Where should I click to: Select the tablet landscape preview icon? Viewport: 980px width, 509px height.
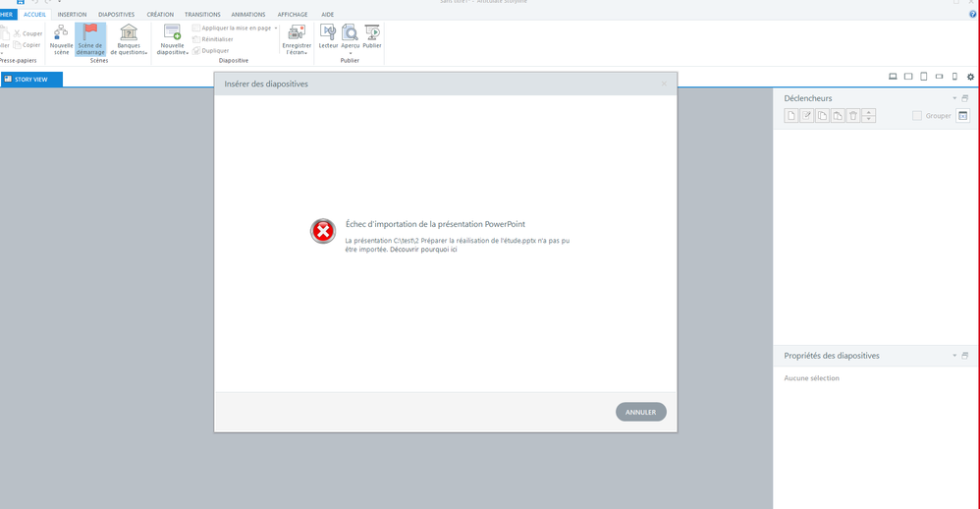point(908,77)
